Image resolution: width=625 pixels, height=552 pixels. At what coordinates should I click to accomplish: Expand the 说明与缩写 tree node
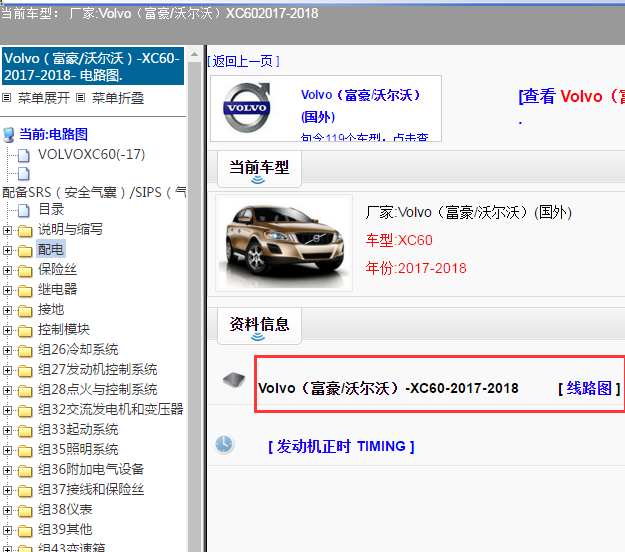pos(7,230)
